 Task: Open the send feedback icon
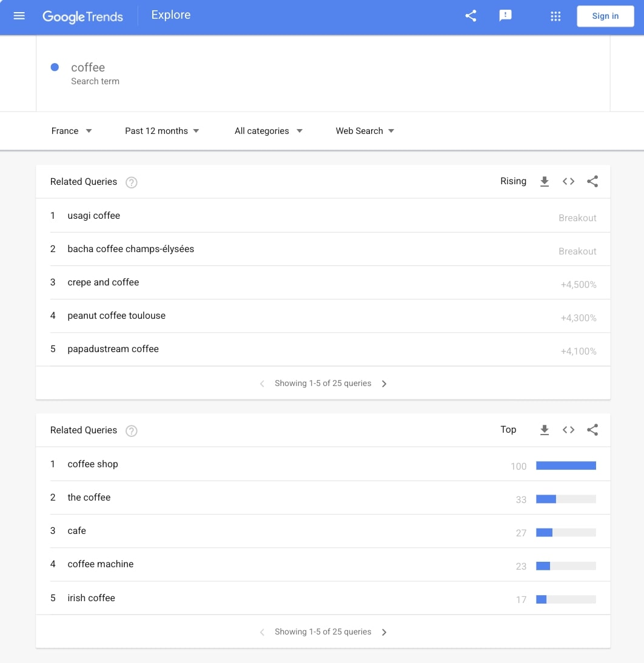[x=505, y=16]
